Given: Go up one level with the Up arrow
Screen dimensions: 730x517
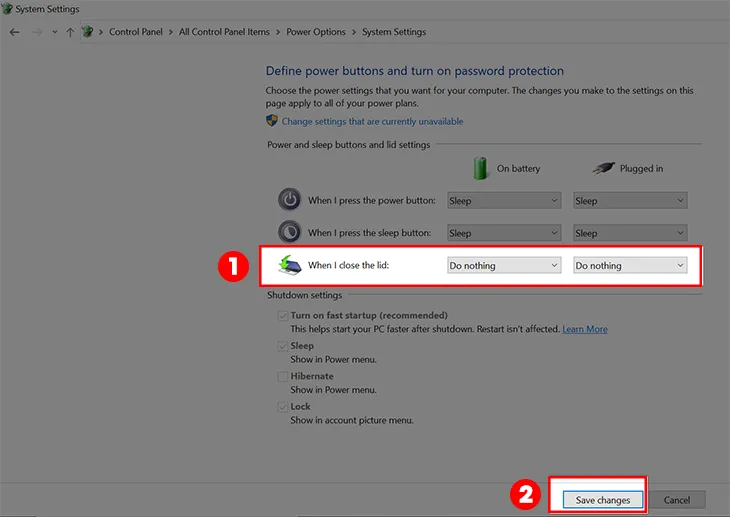Looking at the screenshot, I should pyautogui.click(x=70, y=32).
